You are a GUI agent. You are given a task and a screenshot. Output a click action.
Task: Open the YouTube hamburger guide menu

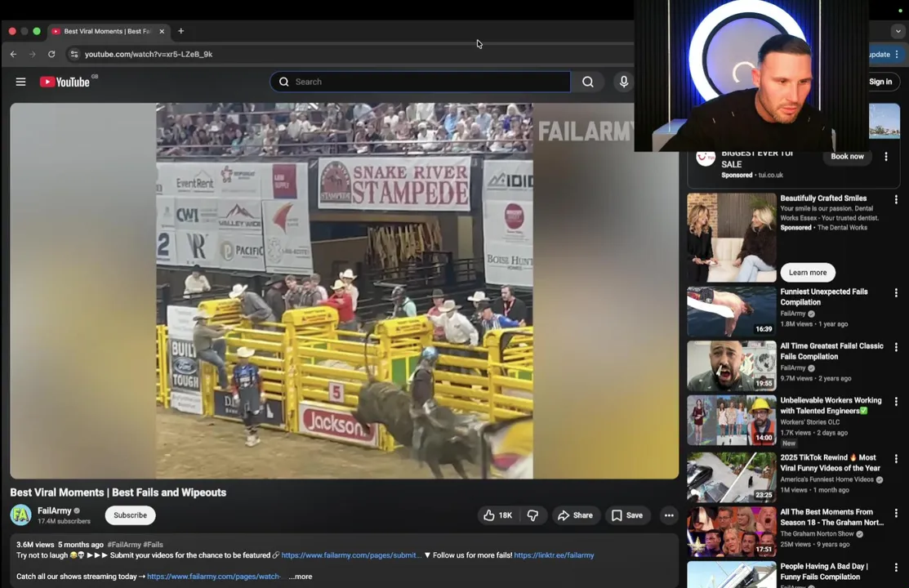pos(21,82)
